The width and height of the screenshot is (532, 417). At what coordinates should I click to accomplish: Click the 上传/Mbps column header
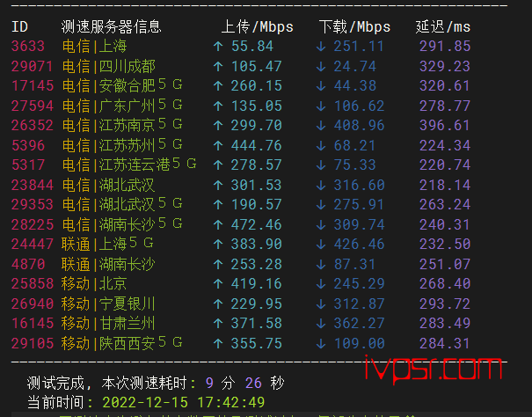pyautogui.click(x=257, y=26)
